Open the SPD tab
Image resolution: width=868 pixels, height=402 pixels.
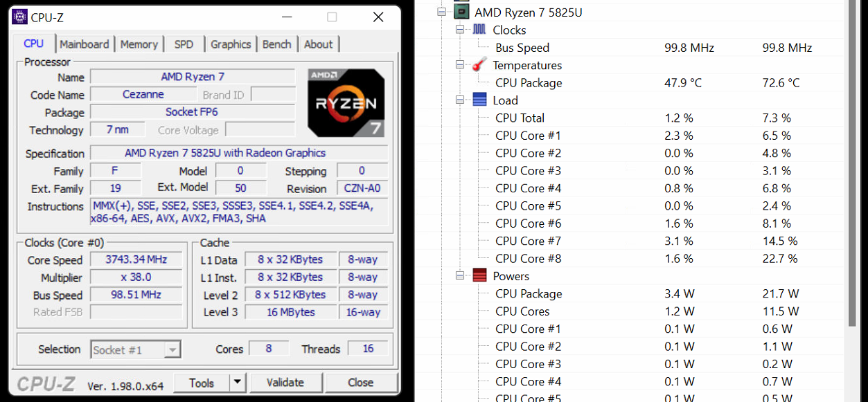(183, 44)
